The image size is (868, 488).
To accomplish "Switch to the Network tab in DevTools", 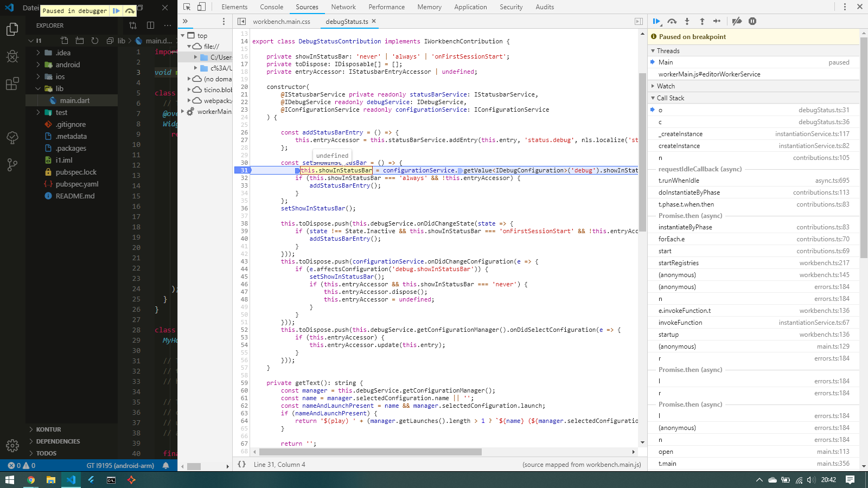I will [343, 7].
